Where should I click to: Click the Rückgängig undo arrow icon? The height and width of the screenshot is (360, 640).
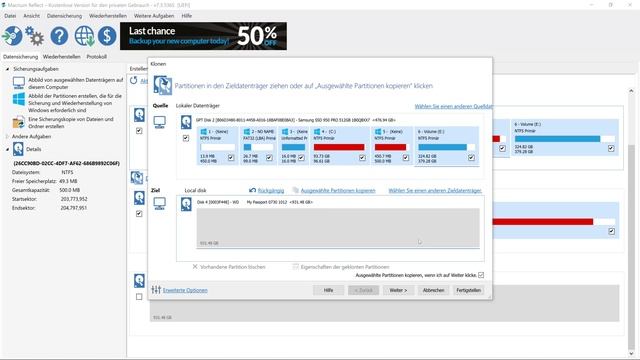[x=252, y=190]
